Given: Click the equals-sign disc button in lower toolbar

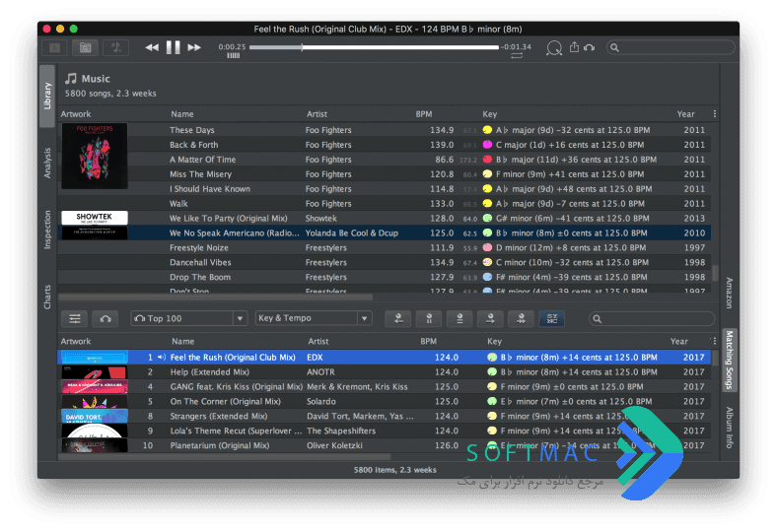Looking at the screenshot, I should coord(459,318).
